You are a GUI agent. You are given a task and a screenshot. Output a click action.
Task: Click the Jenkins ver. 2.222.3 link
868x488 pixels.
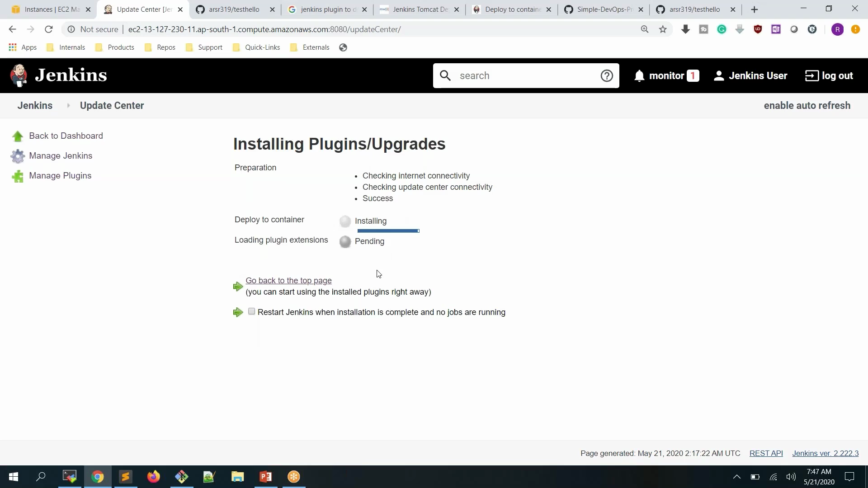826,453
